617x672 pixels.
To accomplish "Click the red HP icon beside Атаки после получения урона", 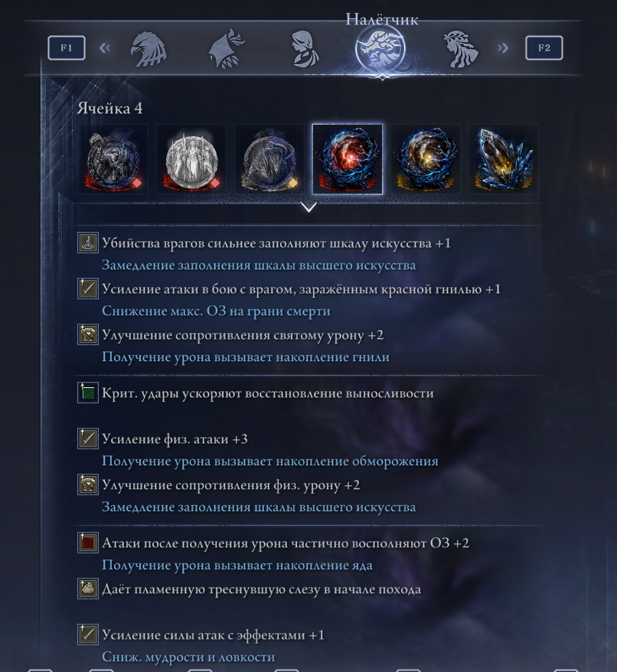I will [88, 543].
